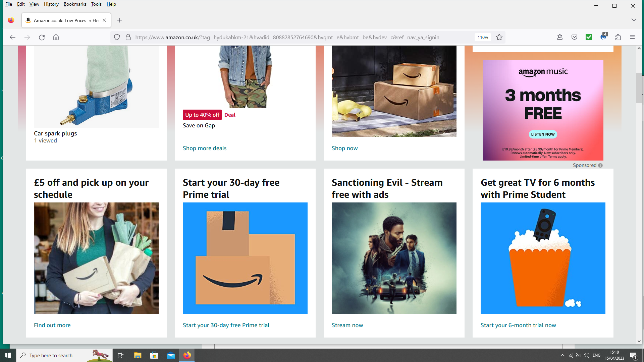Open the Pocket save icon
This screenshot has width=644, height=362.
[574, 37]
